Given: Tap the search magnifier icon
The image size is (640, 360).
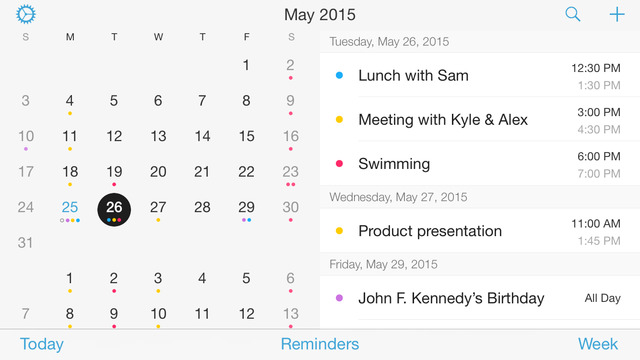Looking at the screenshot, I should 573,14.
